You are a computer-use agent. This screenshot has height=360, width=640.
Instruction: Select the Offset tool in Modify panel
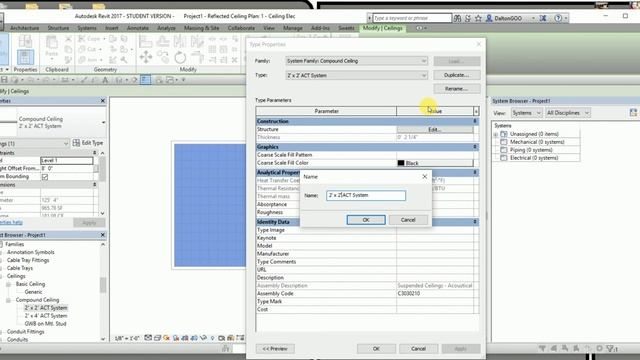pos(163,41)
